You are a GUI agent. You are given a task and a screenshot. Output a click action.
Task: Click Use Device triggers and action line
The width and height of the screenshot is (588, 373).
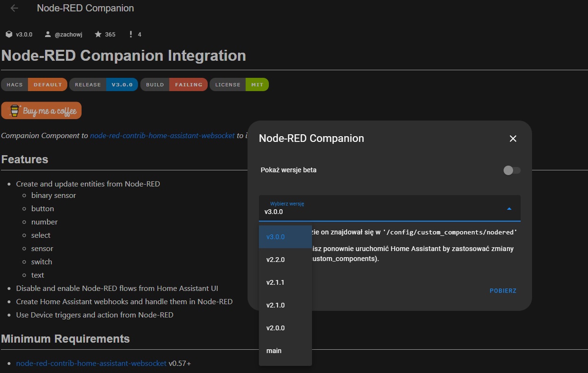click(95, 315)
